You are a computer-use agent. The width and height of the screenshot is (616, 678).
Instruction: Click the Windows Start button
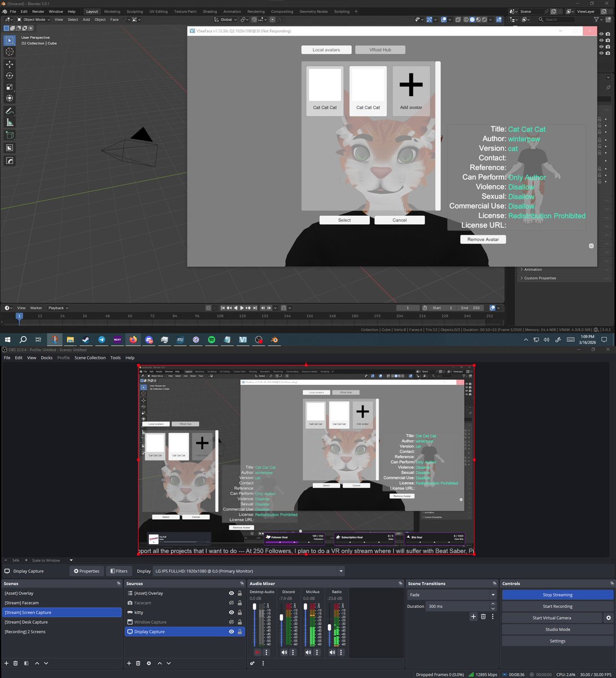click(8, 340)
